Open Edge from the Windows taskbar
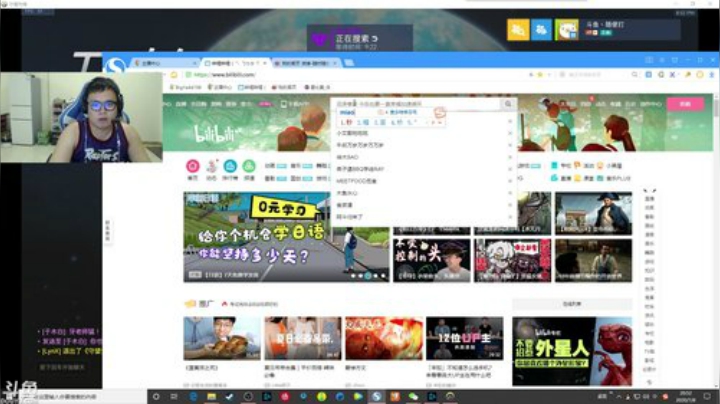 pos(193,396)
